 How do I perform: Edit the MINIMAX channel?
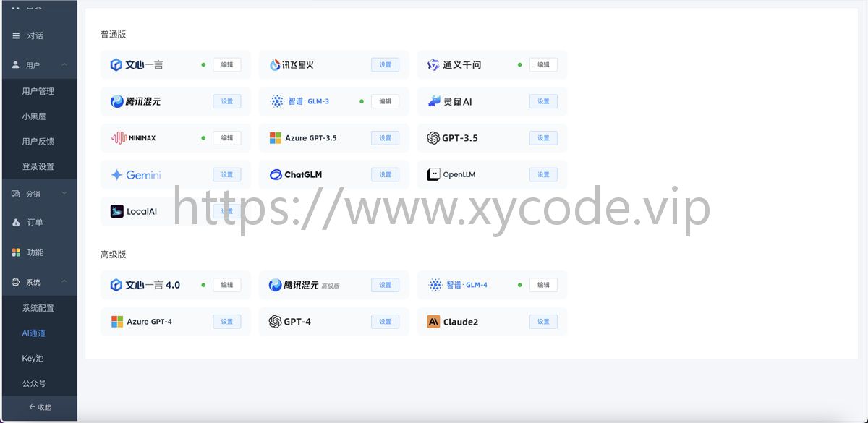[227, 138]
